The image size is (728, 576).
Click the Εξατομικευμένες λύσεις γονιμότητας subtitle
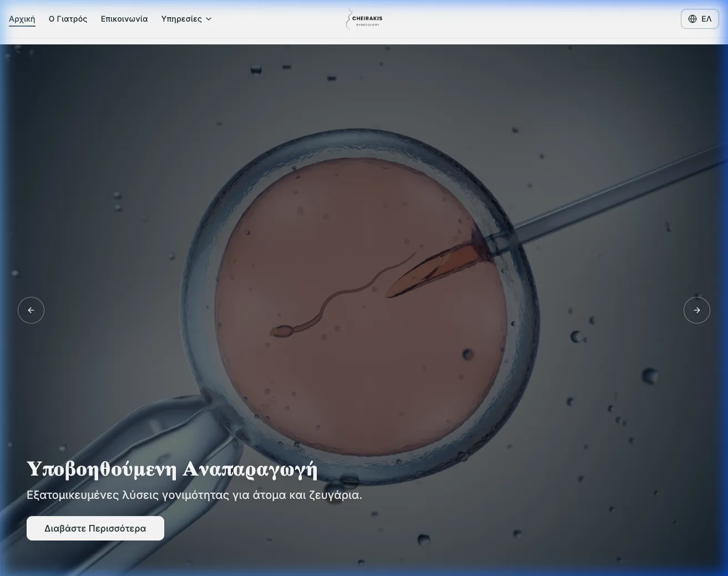point(194,495)
